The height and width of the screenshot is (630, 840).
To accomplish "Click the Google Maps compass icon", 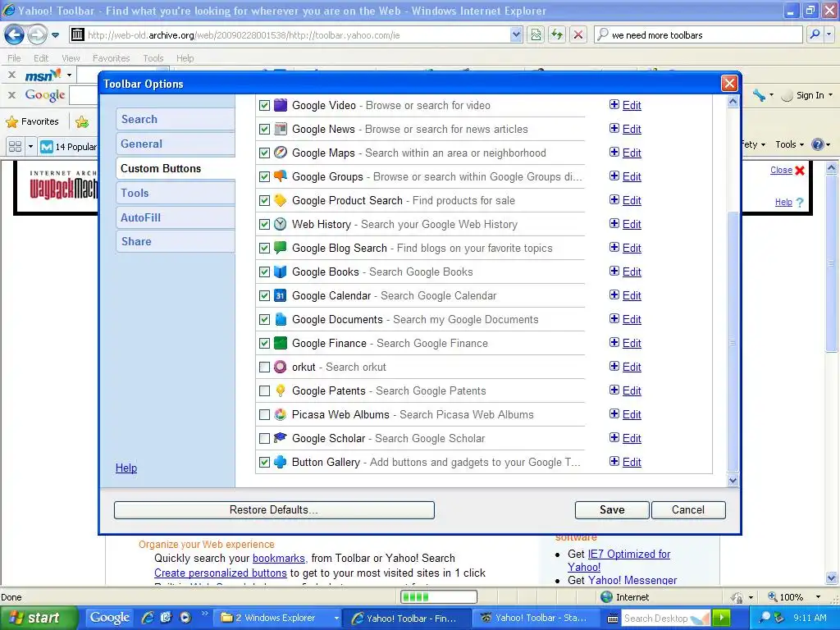I will click(x=281, y=153).
